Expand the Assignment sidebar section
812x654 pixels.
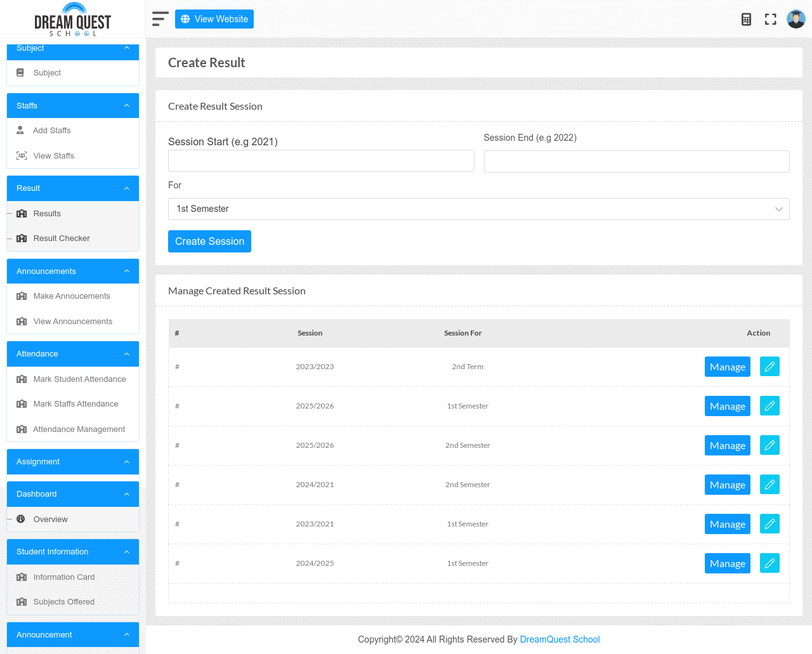pyautogui.click(x=73, y=462)
